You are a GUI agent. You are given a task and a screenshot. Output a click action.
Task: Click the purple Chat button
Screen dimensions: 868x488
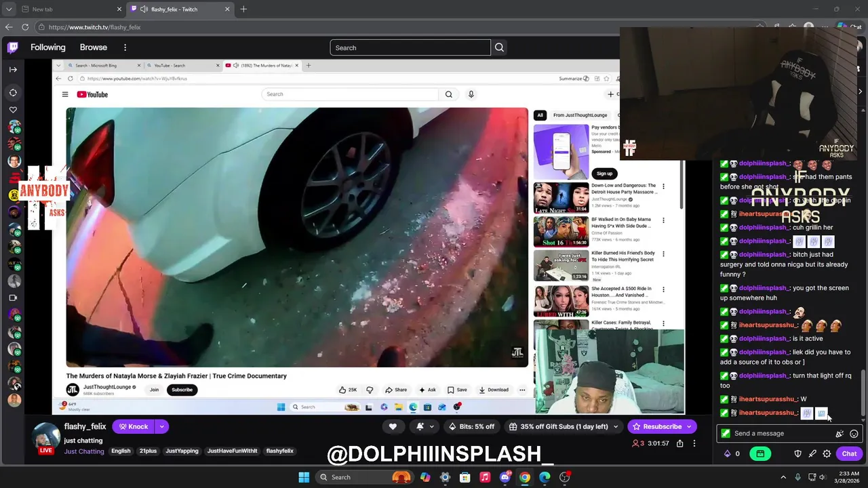[x=849, y=454]
